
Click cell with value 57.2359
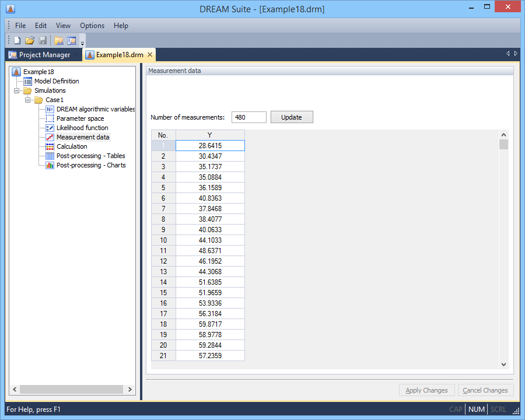[x=210, y=356]
